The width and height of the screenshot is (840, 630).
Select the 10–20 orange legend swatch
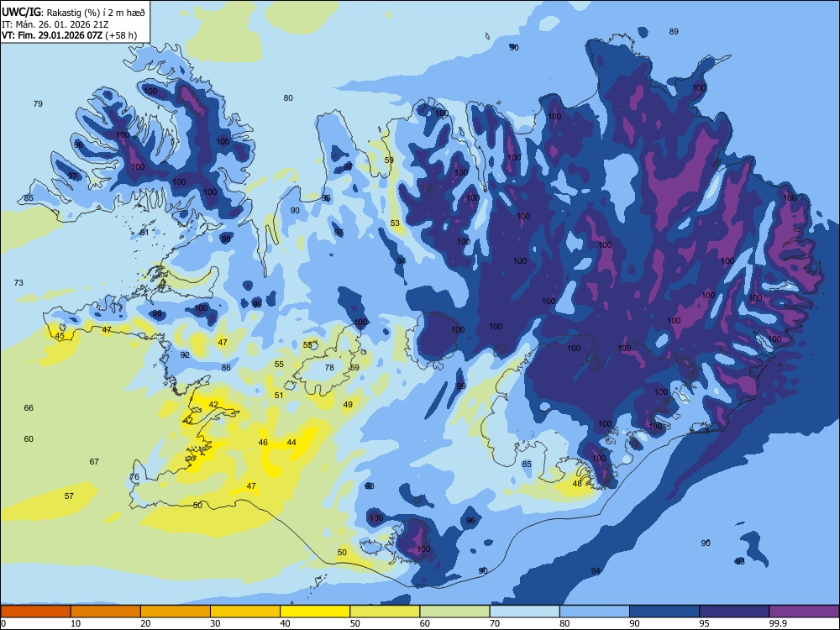pos(106,612)
